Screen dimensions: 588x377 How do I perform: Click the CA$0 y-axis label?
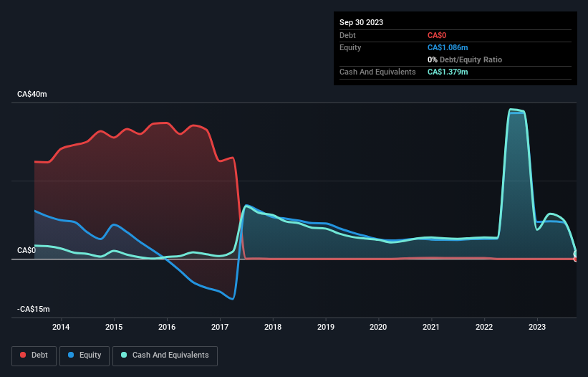tap(26, 250)
